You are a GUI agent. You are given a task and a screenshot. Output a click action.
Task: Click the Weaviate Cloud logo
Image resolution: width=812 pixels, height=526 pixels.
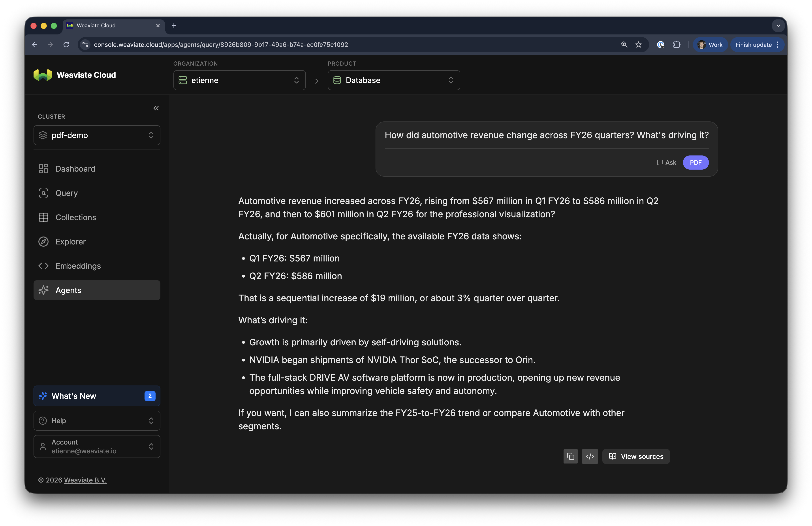pos(75,75)
